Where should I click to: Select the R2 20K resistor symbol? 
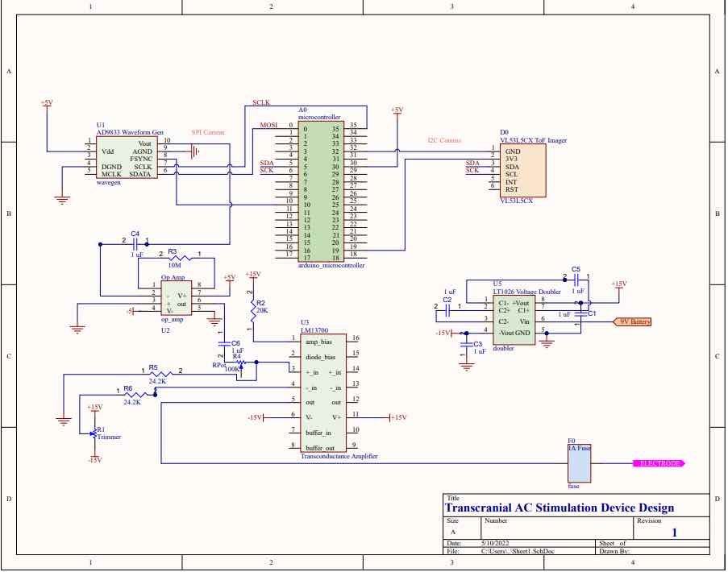[x=253, y=310]
